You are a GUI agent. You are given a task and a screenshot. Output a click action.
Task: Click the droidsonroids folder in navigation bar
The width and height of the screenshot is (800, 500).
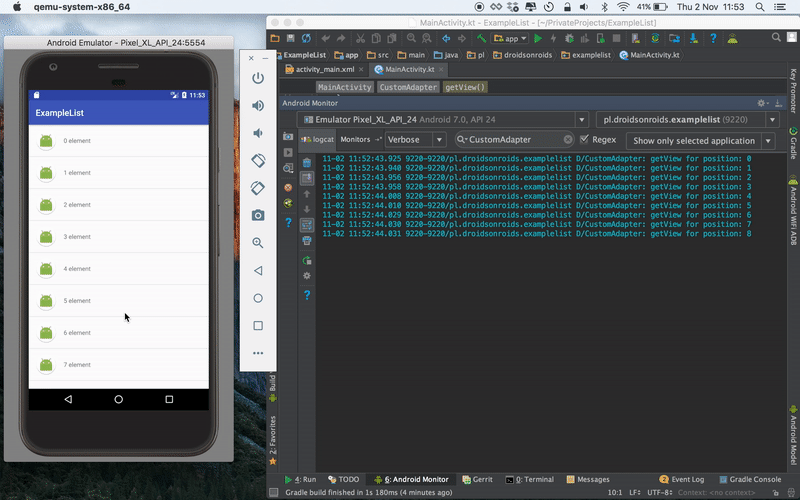522,55
